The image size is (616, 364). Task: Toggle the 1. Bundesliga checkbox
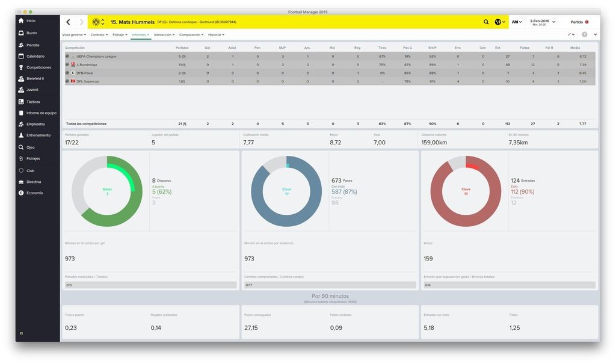[x=67, y=64]
